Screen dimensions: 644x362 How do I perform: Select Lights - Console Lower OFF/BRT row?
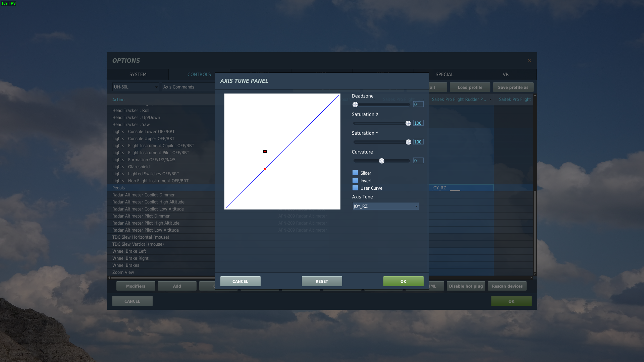[x=161, y=131]
